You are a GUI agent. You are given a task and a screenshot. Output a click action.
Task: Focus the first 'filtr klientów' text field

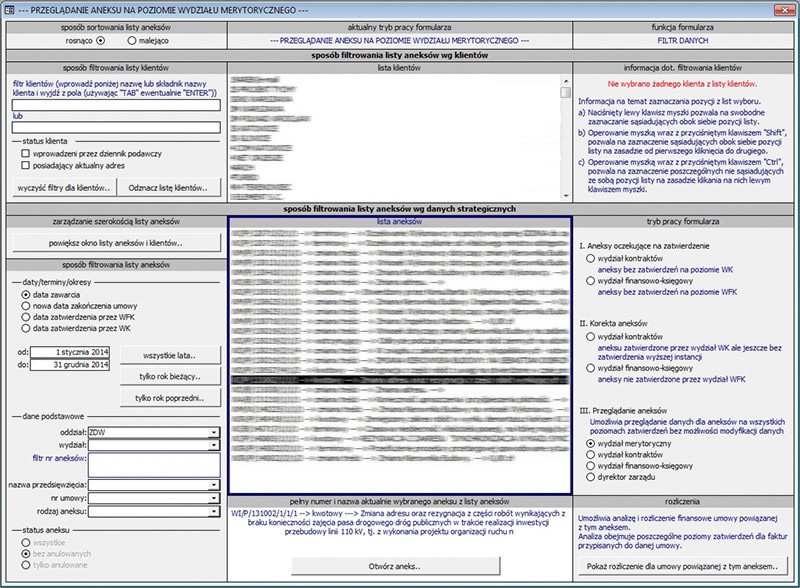[116, 105]
